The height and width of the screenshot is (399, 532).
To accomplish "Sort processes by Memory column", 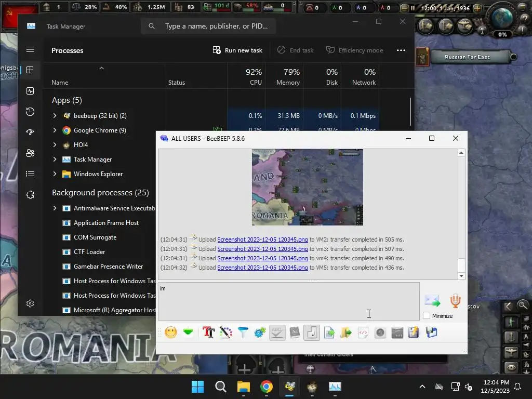I will [284, 76].
